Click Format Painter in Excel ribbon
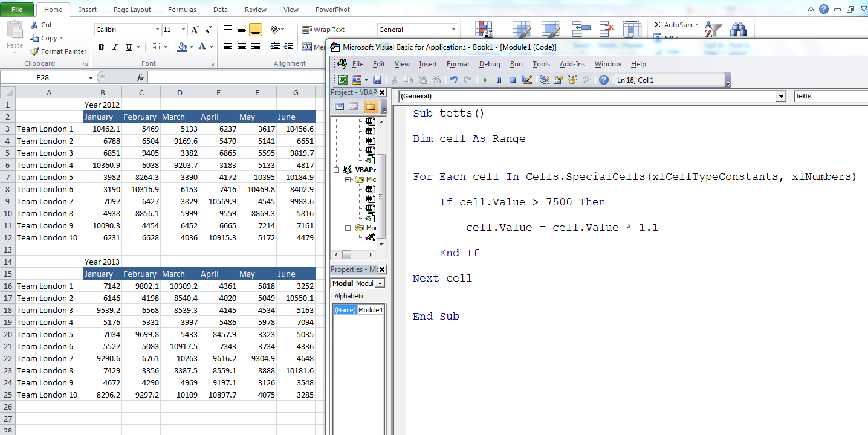The height and width of the screenshot is (435, 868). pos(59,51)
